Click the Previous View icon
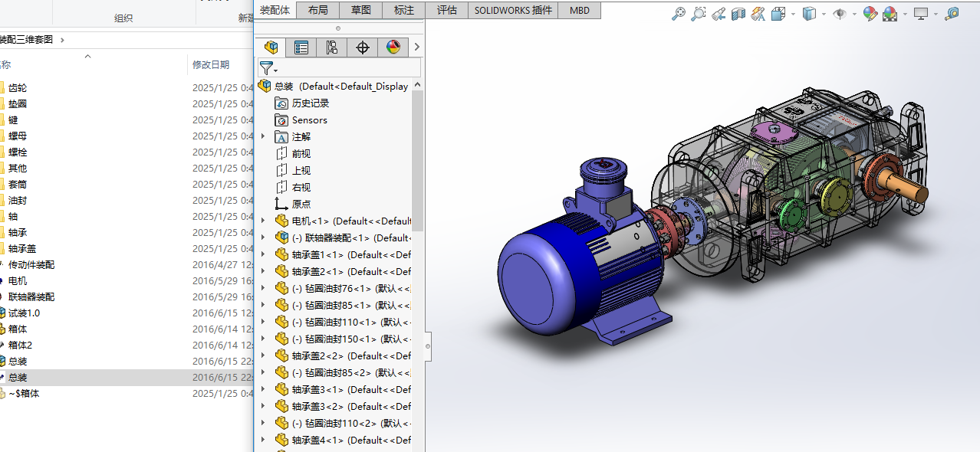980x452 pixels. click(719, 14)
